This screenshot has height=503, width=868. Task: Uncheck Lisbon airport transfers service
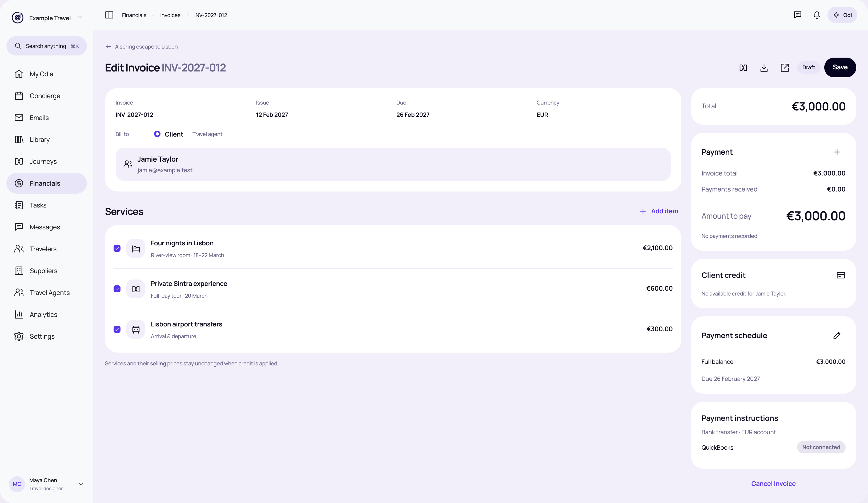pos(117,329)
